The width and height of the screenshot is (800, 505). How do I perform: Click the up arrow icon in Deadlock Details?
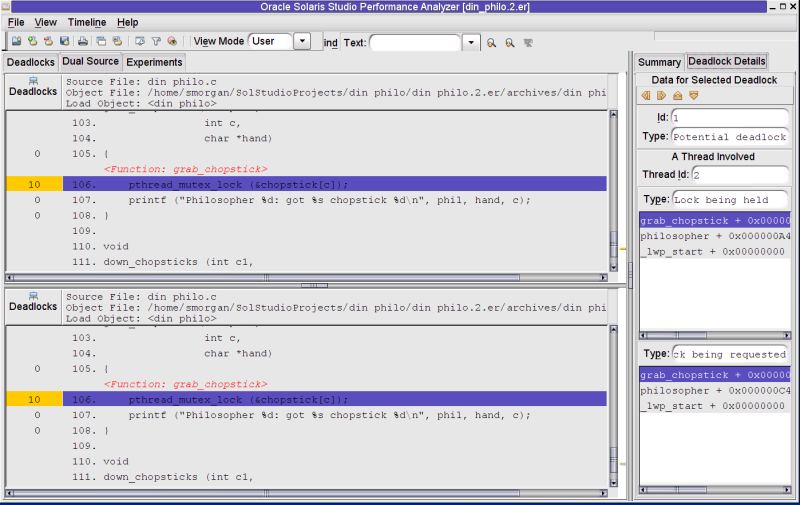click(x=678, y=95)
